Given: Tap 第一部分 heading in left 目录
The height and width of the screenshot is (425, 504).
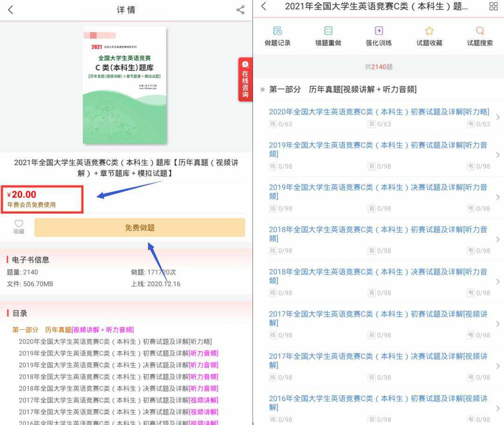Looking at the screenshot, I should click(x=73, y=330).
